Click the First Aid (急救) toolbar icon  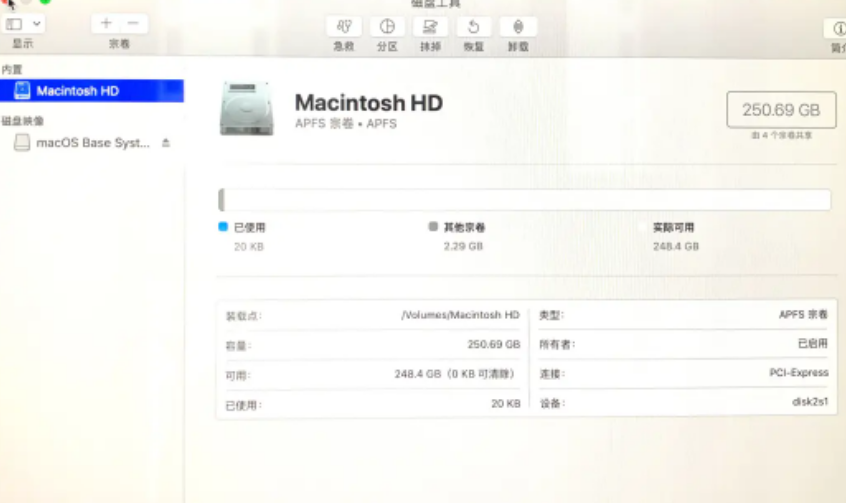343,27
